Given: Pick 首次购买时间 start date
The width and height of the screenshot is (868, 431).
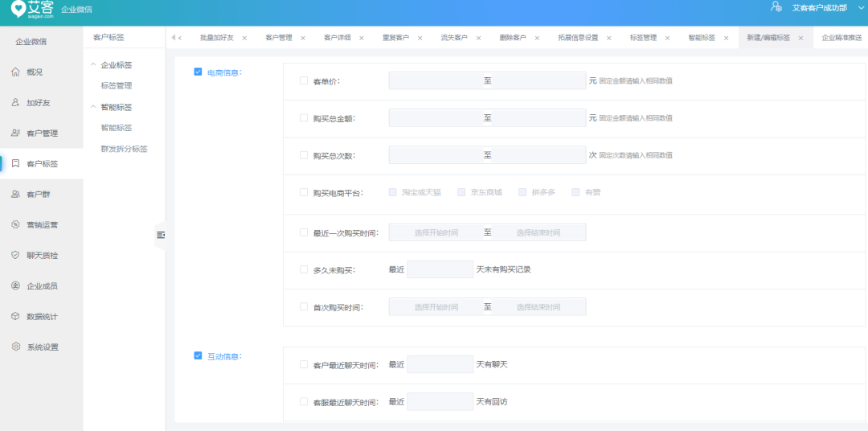Looking at the screenshot, I should tap(436, 307).
